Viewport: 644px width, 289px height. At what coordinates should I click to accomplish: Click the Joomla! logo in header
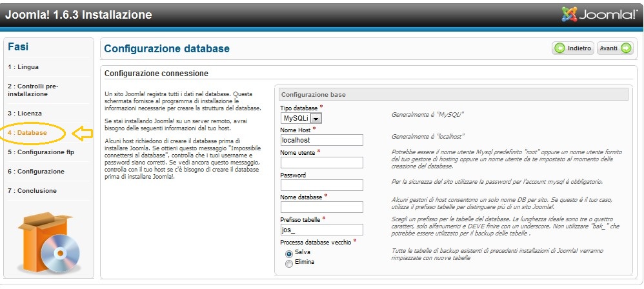point(601,14)
